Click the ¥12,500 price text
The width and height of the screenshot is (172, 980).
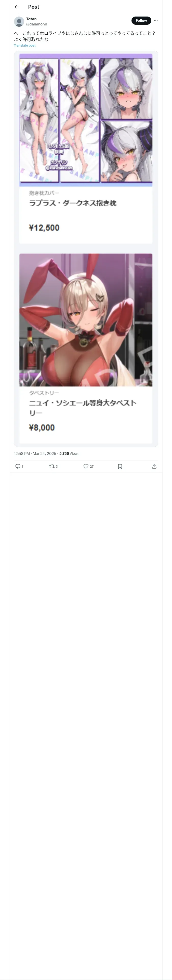pos(44,227)
